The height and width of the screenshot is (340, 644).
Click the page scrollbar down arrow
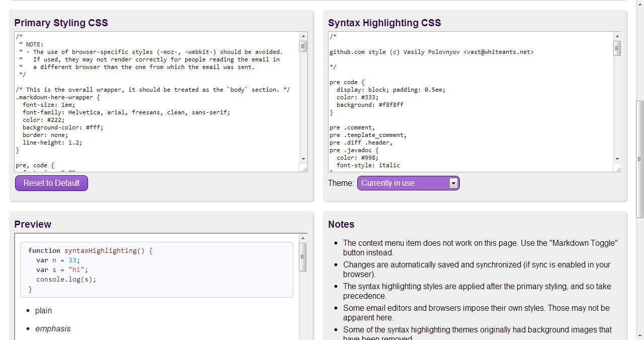click(639, 335)
